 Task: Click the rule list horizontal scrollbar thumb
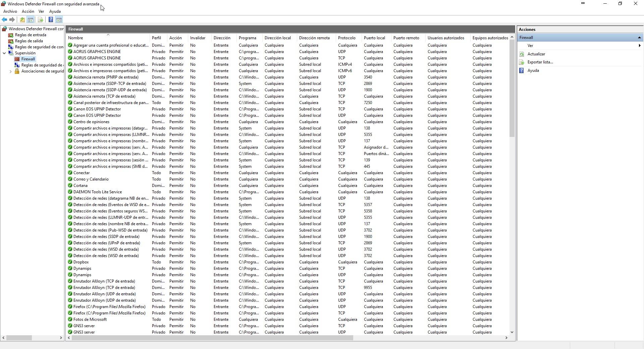tap(212, 338)
